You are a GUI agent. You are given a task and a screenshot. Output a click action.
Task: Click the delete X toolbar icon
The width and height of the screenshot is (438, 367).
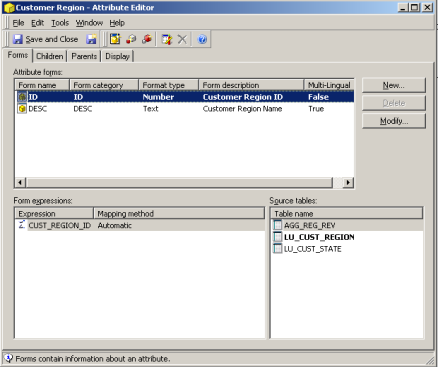tap(182, 39)
